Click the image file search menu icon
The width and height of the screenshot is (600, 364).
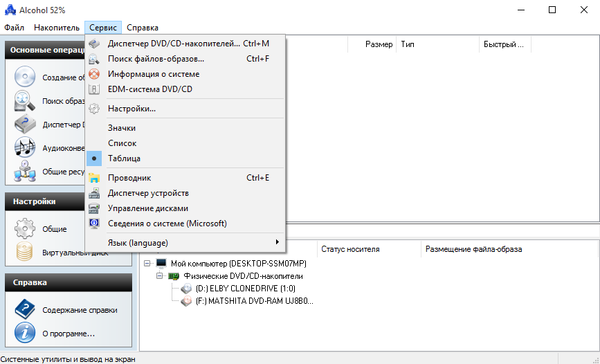tap(93, 59)
